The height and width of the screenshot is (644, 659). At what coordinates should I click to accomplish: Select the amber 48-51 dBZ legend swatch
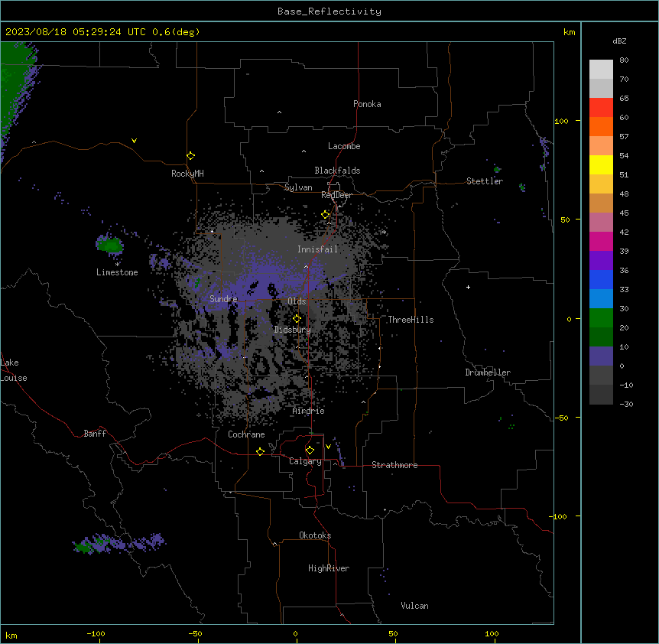601,184
